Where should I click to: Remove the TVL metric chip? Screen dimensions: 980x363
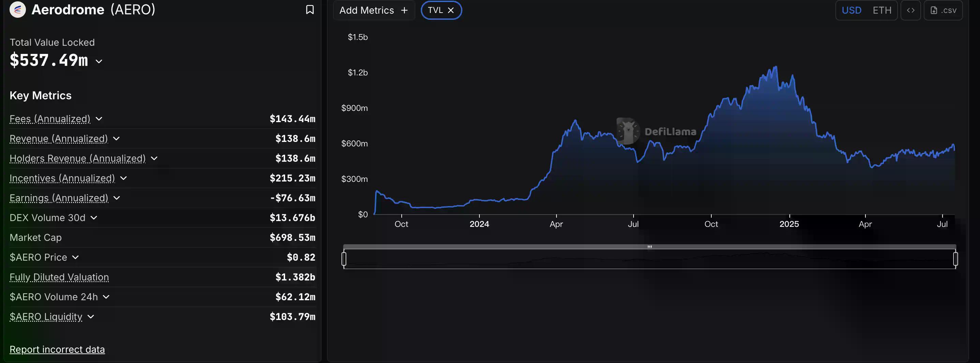[451, 10]
